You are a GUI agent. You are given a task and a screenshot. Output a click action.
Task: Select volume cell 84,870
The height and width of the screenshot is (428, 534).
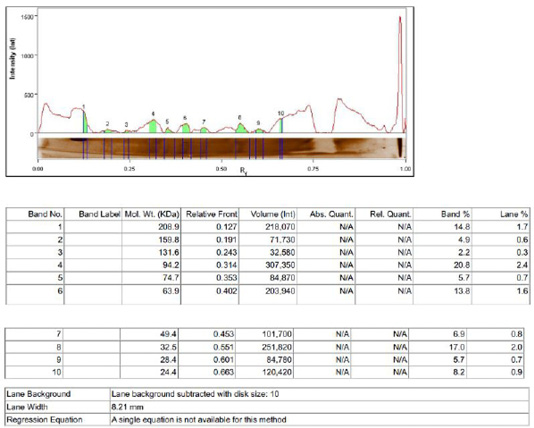tap(282, 278)
